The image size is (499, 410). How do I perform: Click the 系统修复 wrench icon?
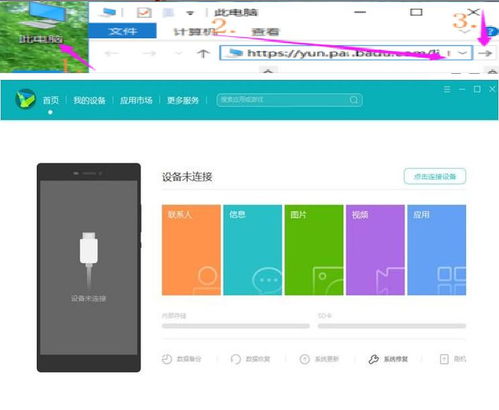374,359
